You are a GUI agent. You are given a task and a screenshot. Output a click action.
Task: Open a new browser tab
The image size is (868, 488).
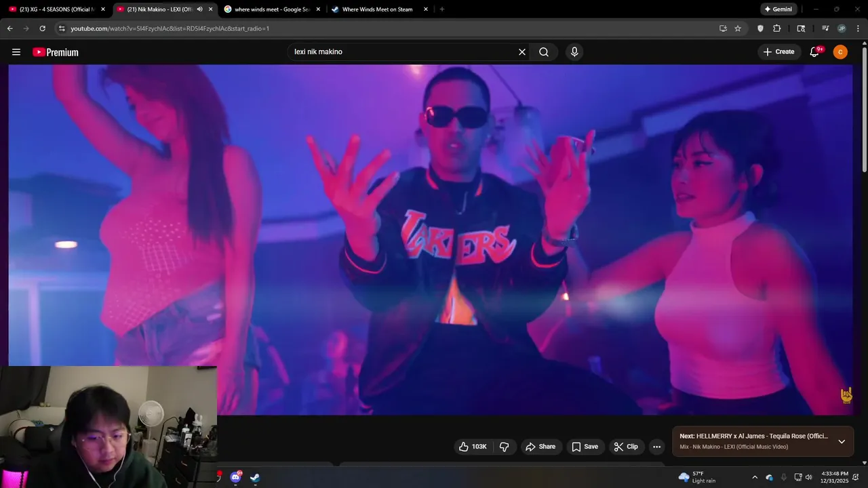pyautogui.click(x=442, y=9)
